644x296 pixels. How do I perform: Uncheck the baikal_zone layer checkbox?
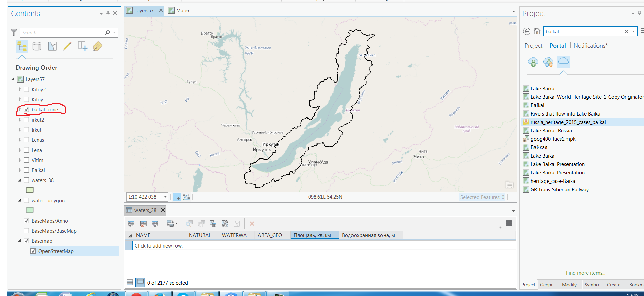point(26,109)
